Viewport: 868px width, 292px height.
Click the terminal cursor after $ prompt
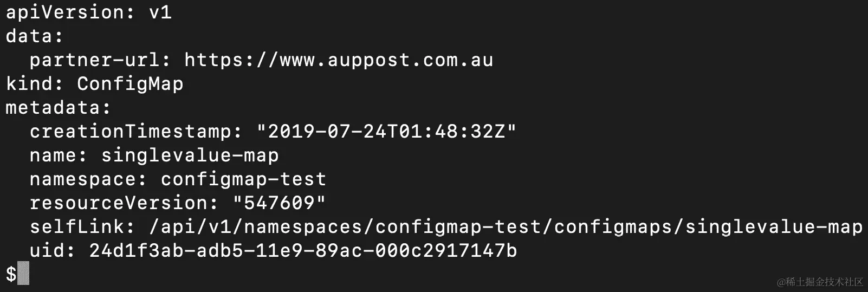point(23,274)
